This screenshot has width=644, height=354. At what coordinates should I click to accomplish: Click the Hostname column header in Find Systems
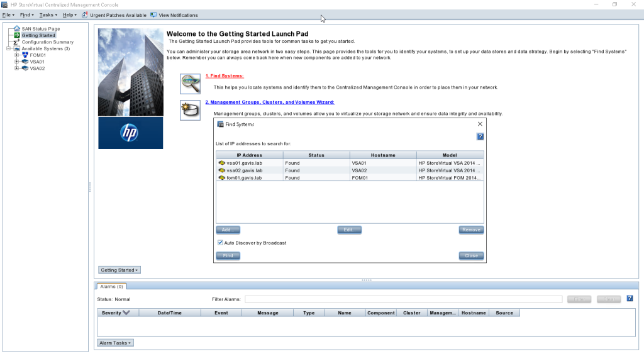click(383, 155)
